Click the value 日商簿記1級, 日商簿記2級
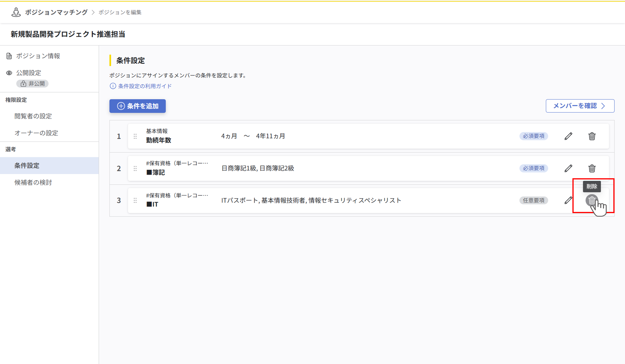 pyautogui.click(x=258, y=168)
